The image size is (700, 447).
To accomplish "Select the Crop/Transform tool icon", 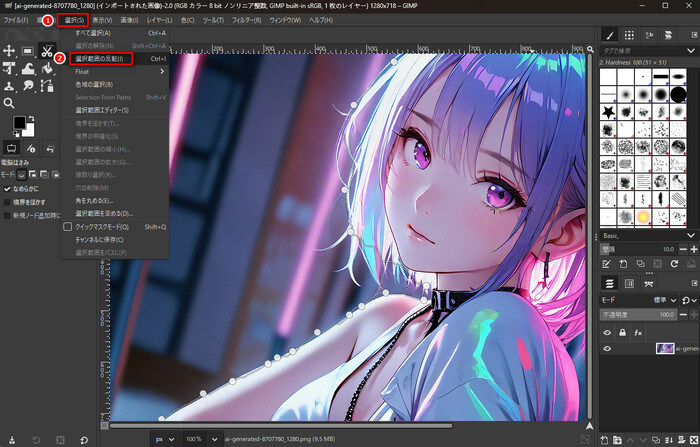I will click(x=9, y=68).
